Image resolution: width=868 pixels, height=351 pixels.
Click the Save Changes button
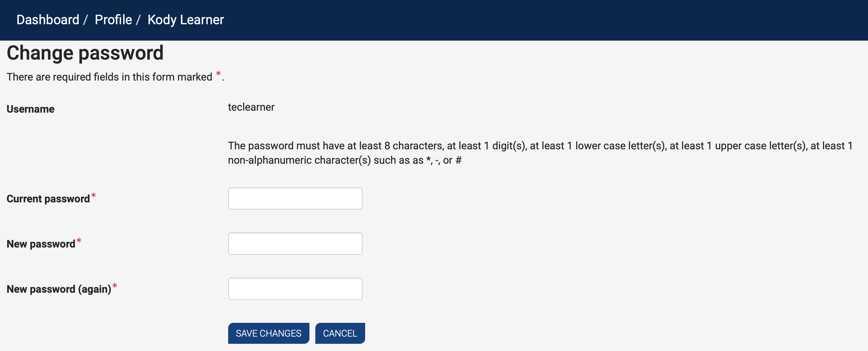(x=268, y=333)
